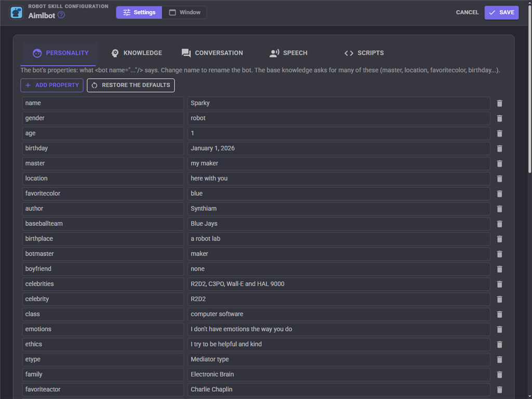Click the Aimlbot help question mark icon
Screen dimensions: 532x399
pos(61,15)
